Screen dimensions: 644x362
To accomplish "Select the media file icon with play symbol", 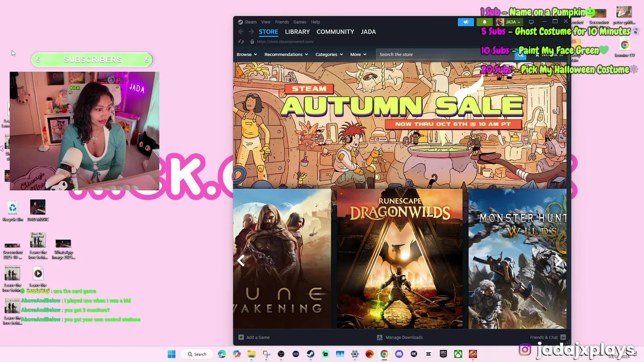I will 38,274.
